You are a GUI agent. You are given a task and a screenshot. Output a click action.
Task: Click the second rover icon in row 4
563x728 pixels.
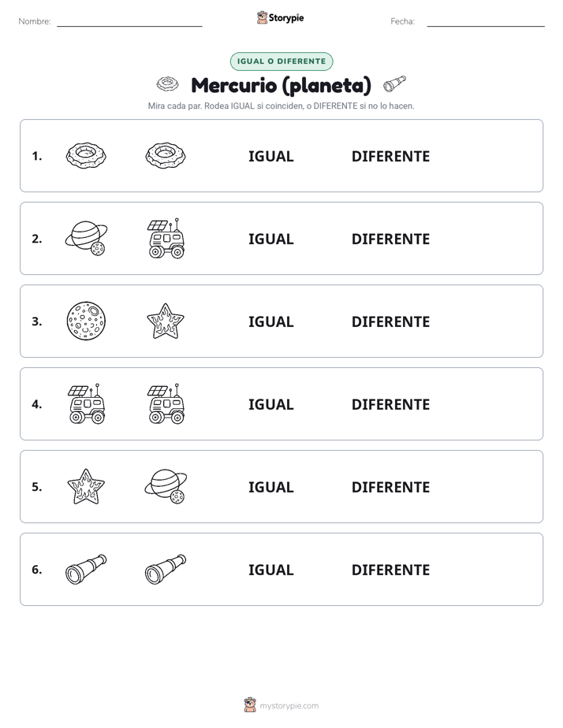[x=166, y=403]
